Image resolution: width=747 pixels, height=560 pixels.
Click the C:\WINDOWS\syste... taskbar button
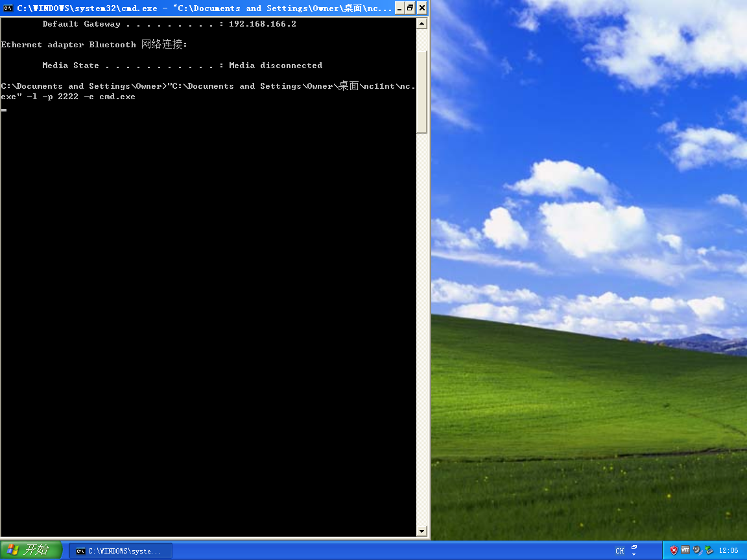coord(121,551)
